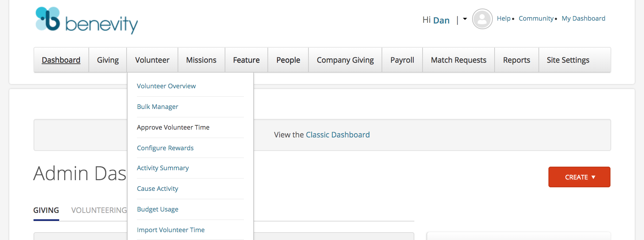Open the user avatar profile icon

pos(482,19)
